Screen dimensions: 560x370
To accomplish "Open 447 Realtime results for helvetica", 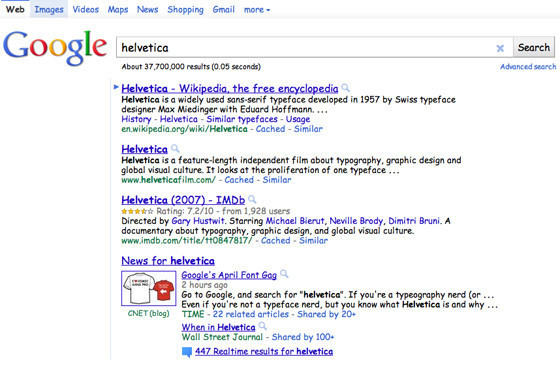I will point(264,352).
